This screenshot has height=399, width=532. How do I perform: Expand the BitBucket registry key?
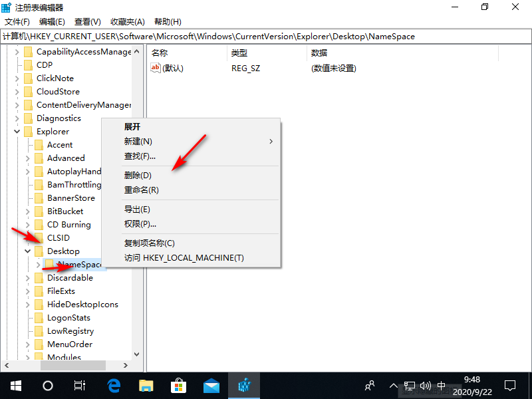[x=27, y=211]
